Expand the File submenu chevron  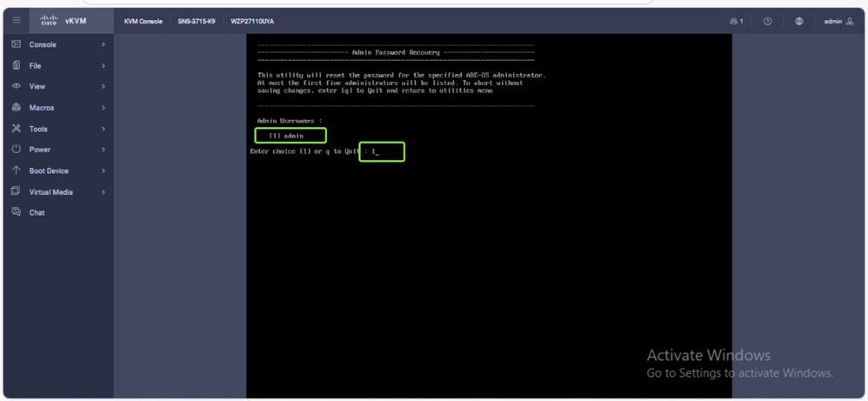pyautogui.click(x=103, y=65)
